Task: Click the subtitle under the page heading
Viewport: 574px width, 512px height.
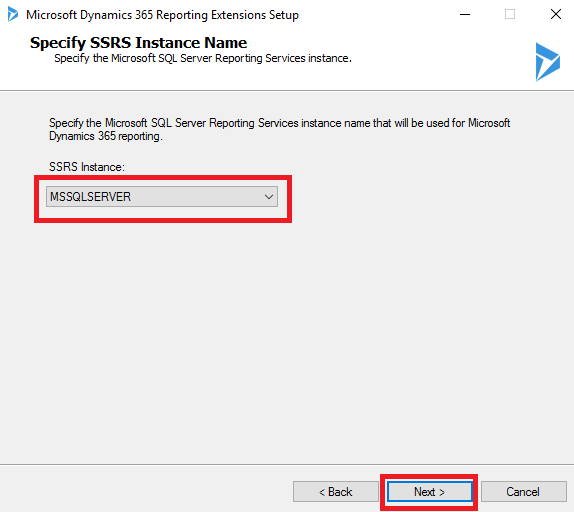Action: (x=203, y=58)
